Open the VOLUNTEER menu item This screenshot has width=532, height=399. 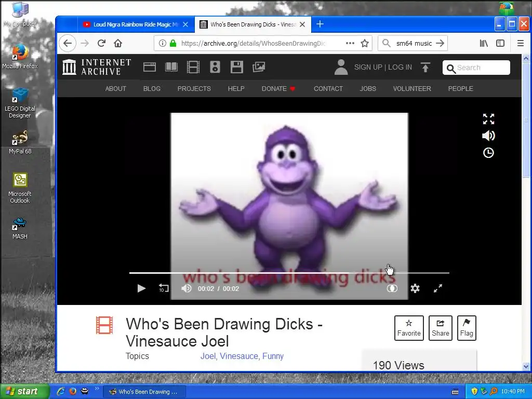click(x=412, y=88)
